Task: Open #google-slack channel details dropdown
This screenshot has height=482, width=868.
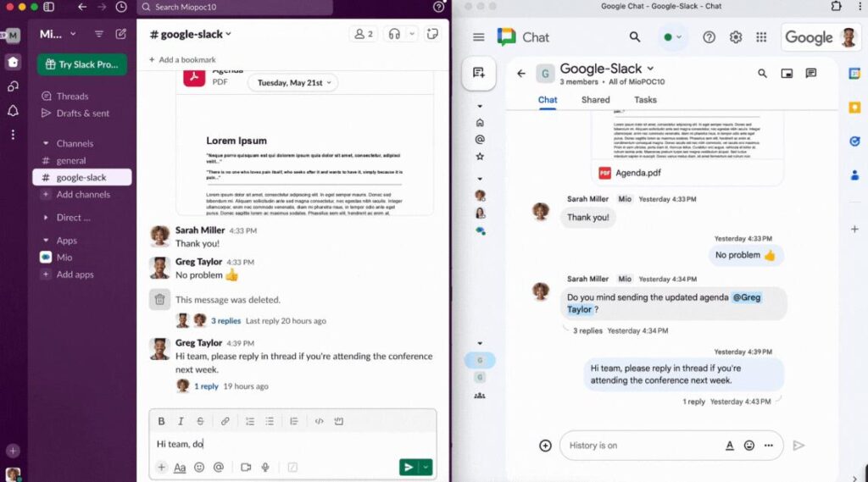Action: [x=190, y=34]
